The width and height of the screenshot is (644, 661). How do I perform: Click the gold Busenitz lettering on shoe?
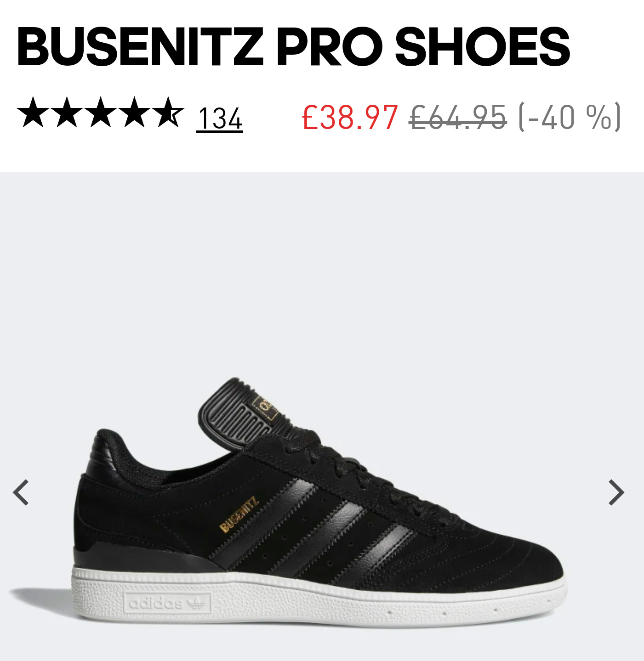click(239, 514)
